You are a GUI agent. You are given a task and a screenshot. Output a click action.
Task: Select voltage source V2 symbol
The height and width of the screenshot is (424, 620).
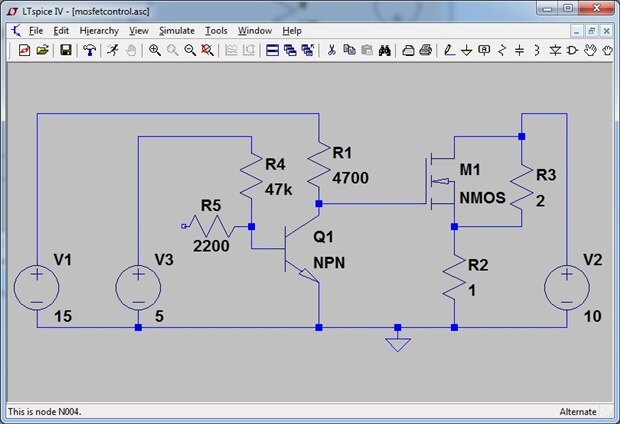coord(567,288)
